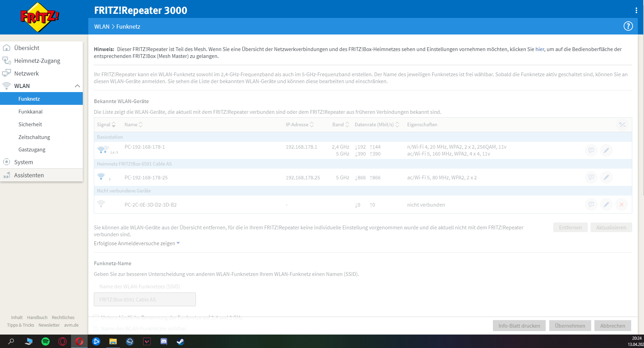Click Info-Blatt drucken button
The width and height of the screenshot is (644, 348).
pos(519,326)
